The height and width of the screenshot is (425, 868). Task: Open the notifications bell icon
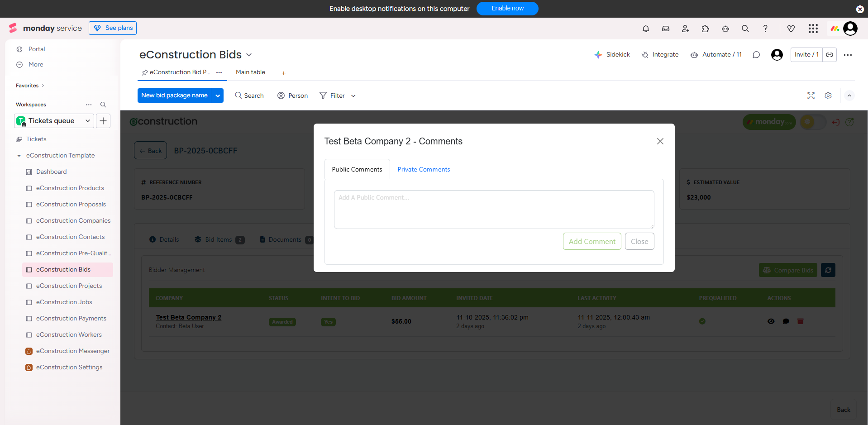646,29
